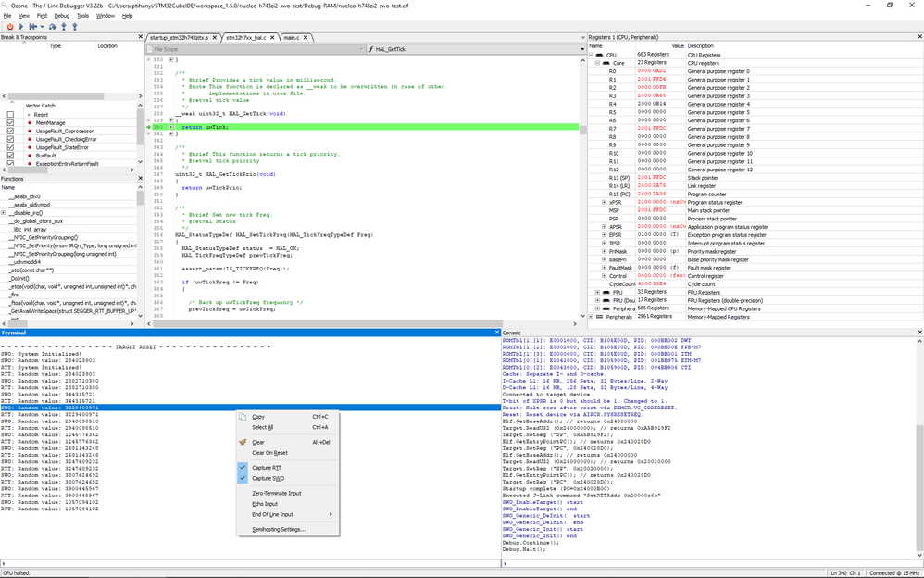924x578 pixels.
Task: Click the HAL_GetTick function icon
Action: click(x=371, y=49)
